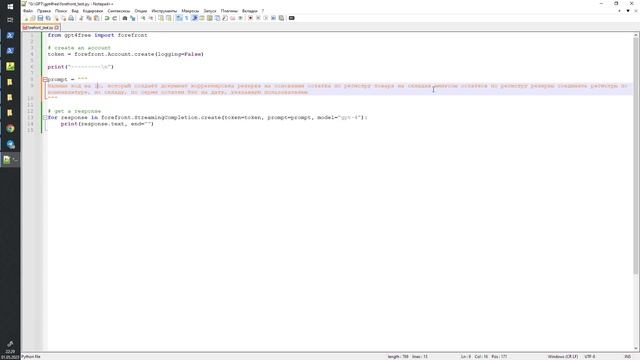
Task: Open the Плагины menu
Action: [229, 11]
